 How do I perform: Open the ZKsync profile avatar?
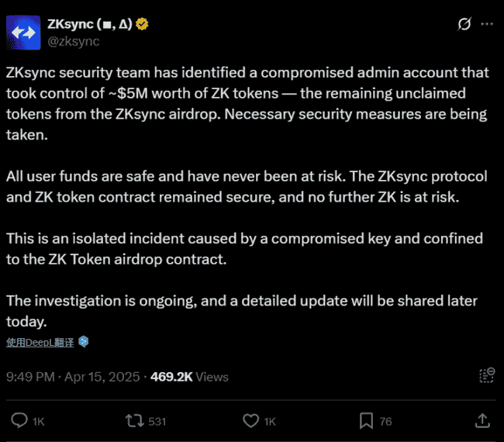pyautogui.click(x=23, y=32)
